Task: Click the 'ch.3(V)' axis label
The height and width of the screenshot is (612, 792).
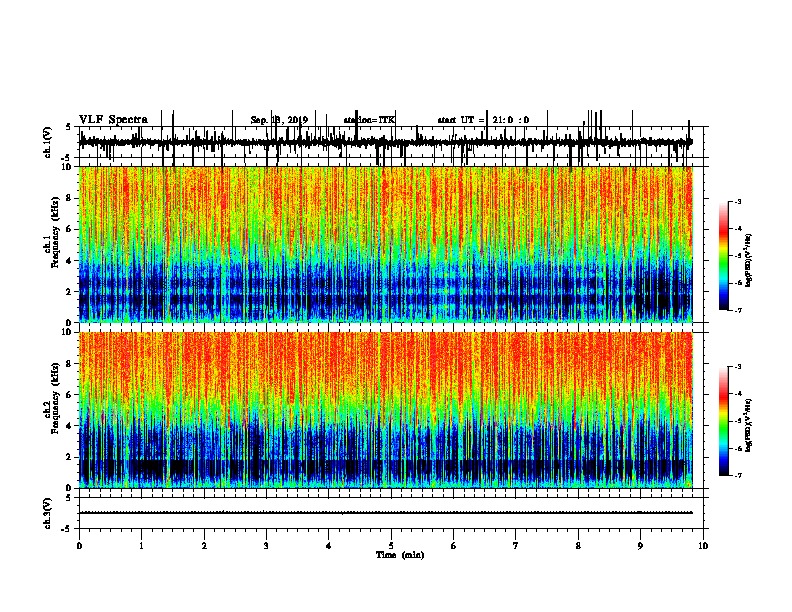Action: click(x=48, y=513)
